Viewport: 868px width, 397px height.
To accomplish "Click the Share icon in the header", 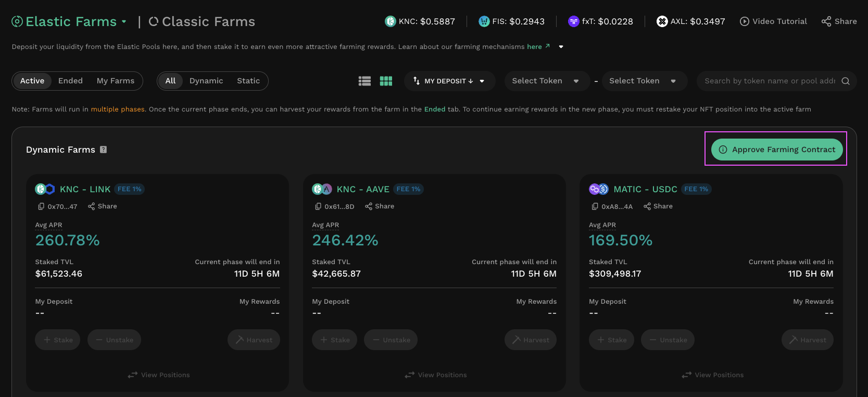I will coord(826,21).
